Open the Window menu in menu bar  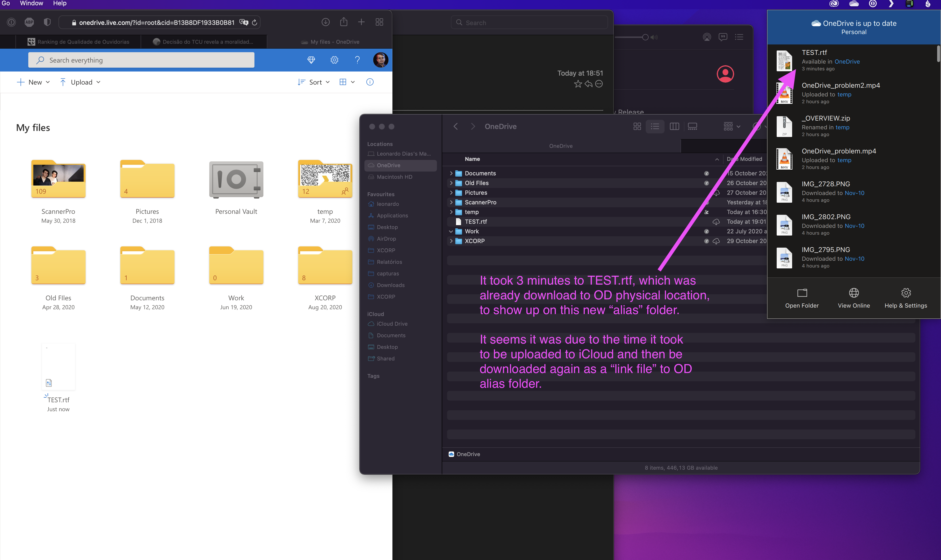(31, 3)
